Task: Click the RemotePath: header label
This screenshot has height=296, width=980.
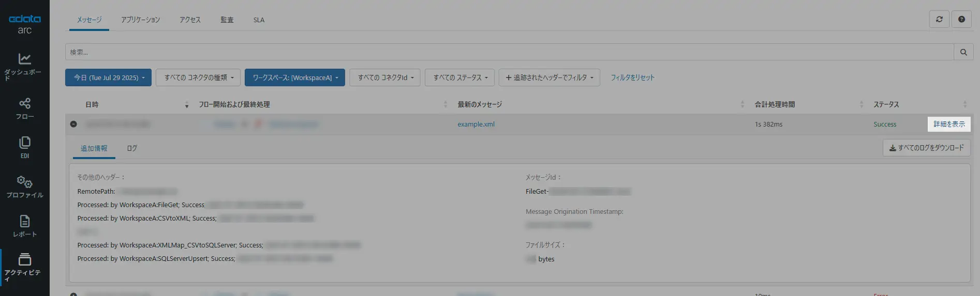Action: 96,191
